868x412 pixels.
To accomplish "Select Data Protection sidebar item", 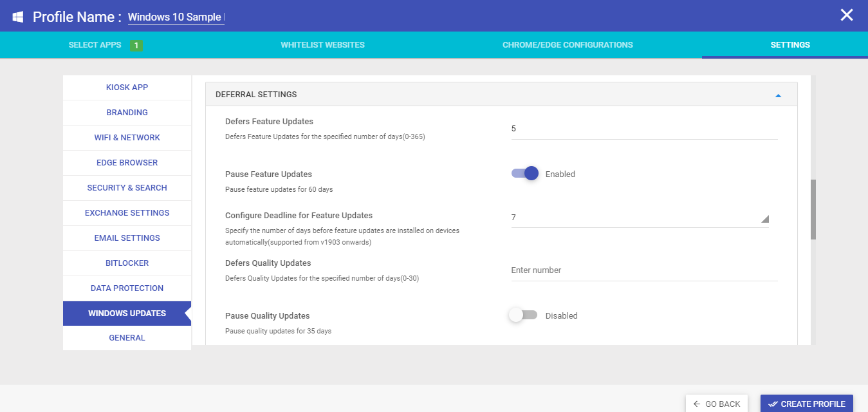I will click(127, 288).
